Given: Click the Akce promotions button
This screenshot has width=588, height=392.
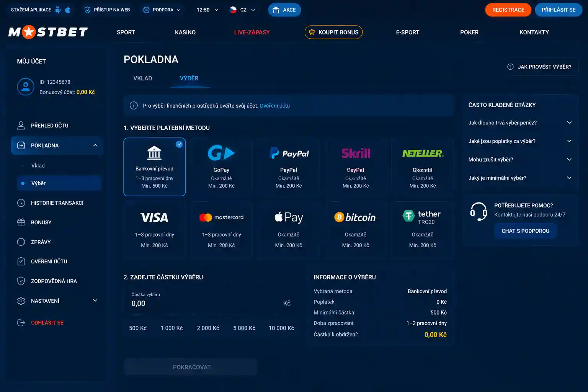Looking at the screenshot, I should pos(284,10).
